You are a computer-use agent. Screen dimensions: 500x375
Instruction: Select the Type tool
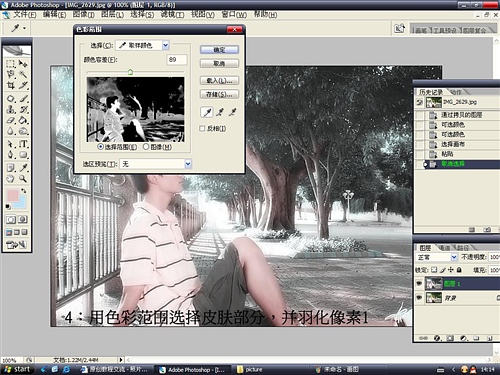tap(23, 144)
